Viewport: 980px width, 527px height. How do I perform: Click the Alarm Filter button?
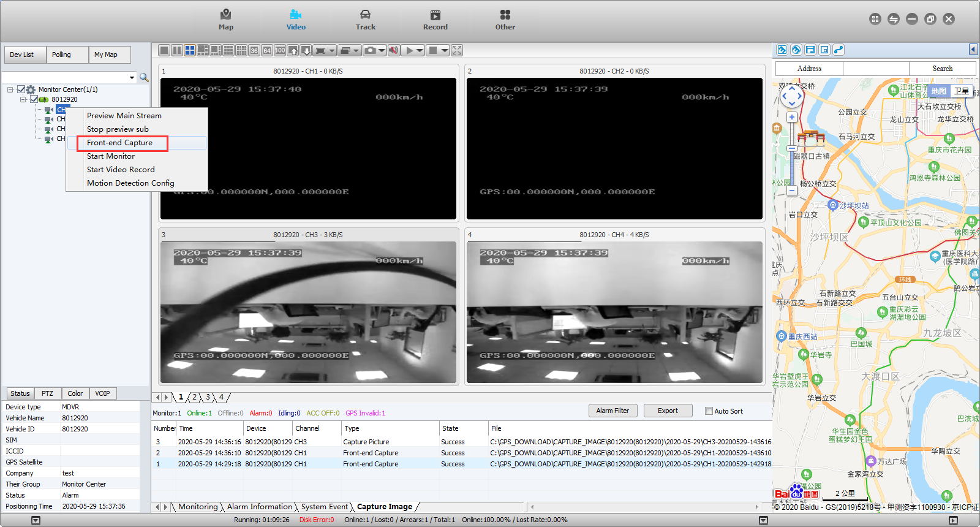click(x=612, y=411)
